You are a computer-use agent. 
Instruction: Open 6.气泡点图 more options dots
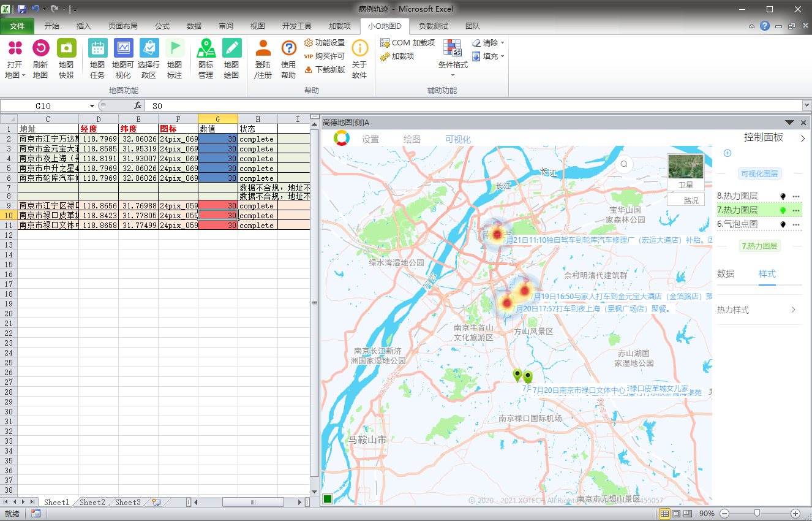796,224
